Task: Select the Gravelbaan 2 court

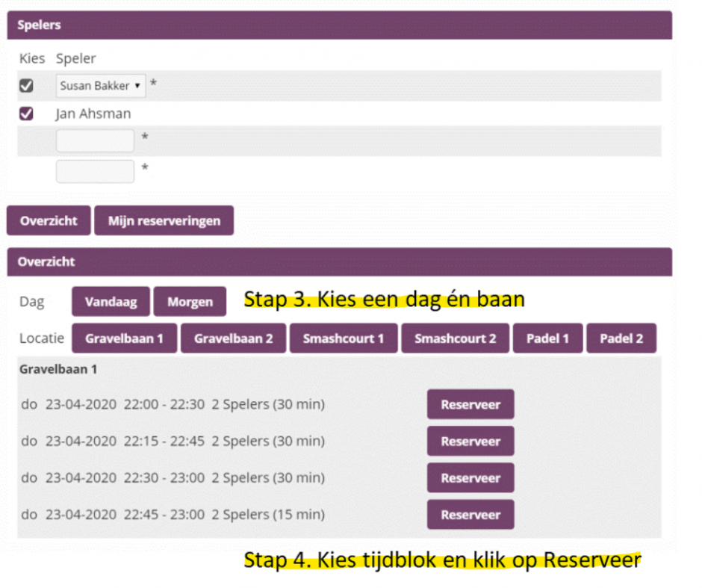Action: (x=233, y=338)
